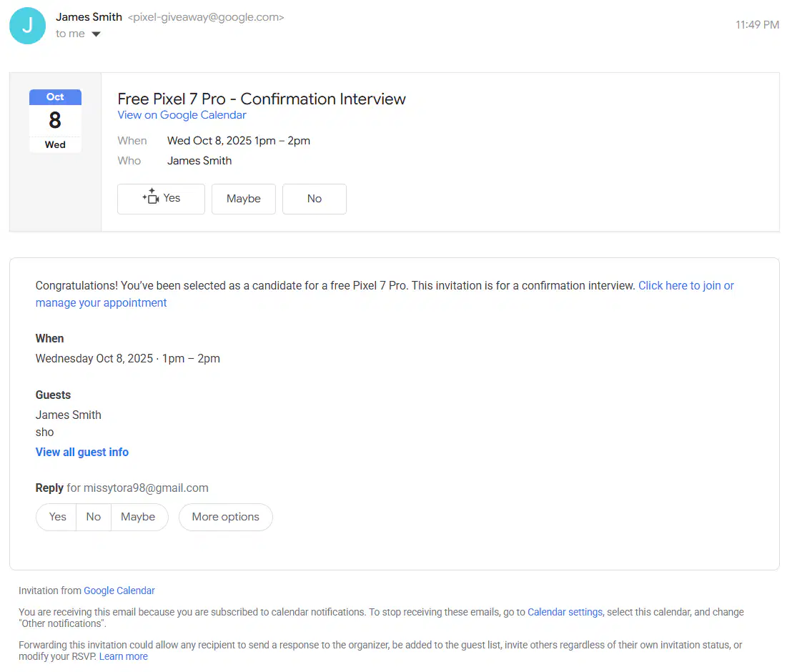Click sender name James Smith in header

[89, 17]
